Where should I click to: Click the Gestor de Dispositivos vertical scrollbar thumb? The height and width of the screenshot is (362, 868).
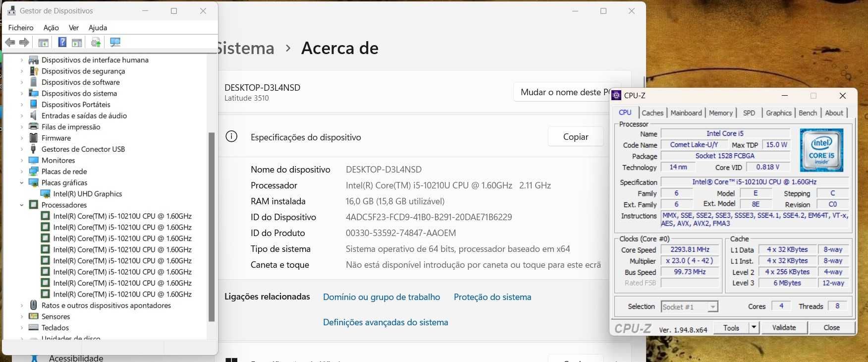pyautogui.click(x=212, y=227)
